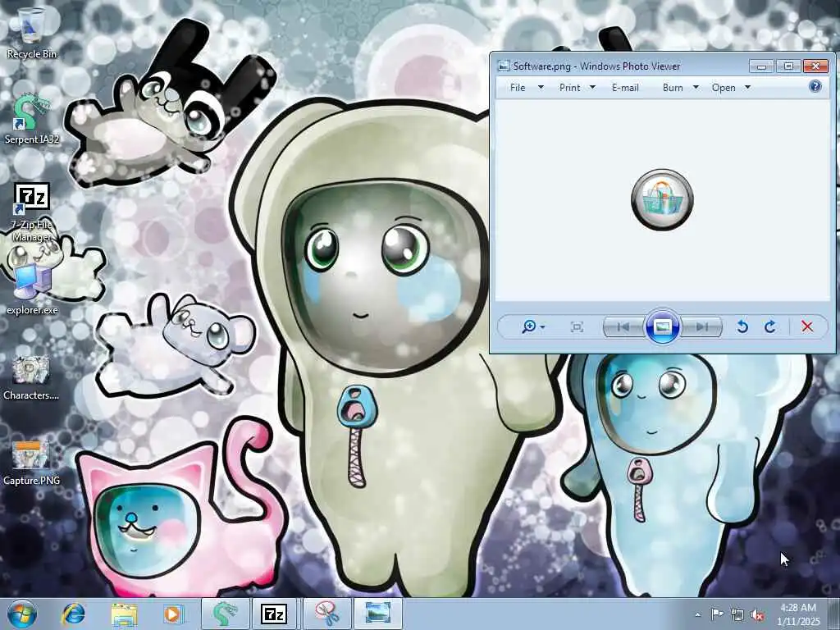
Task: Rotate the picture counterclockwise
Action: (742, 326)
